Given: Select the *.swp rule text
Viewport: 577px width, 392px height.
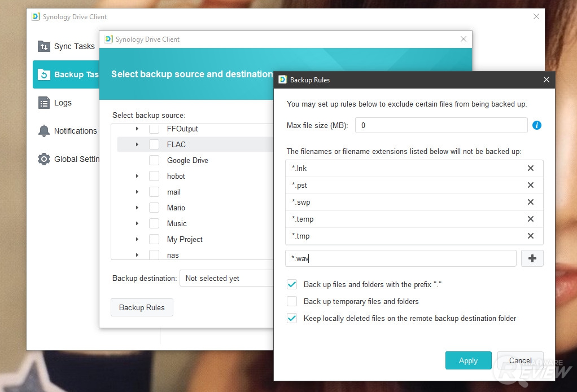Looking at the screenshot, I should click(x=301, y=202).
